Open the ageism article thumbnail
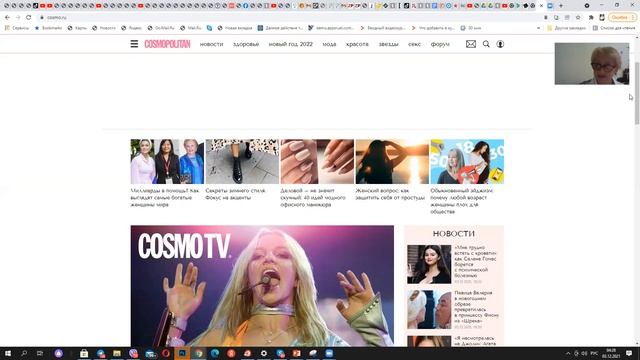The width and height of the screenshot is (640, 360). click(467, 161)
